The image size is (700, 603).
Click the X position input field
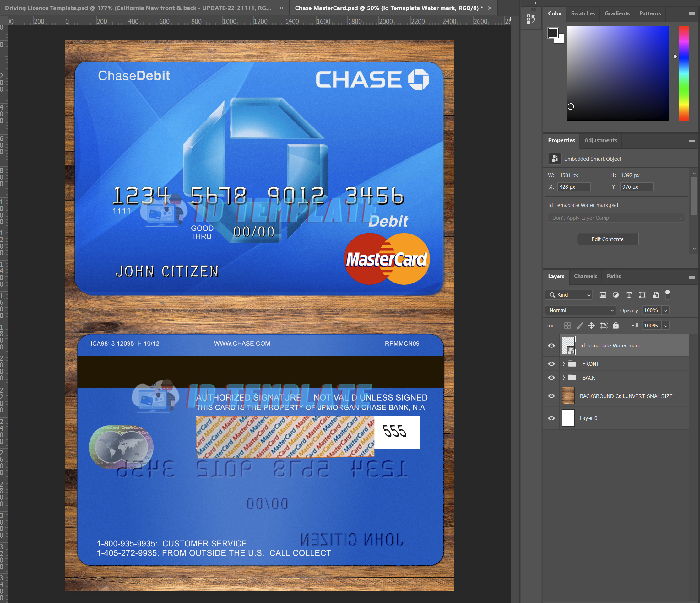coord(574,187)
